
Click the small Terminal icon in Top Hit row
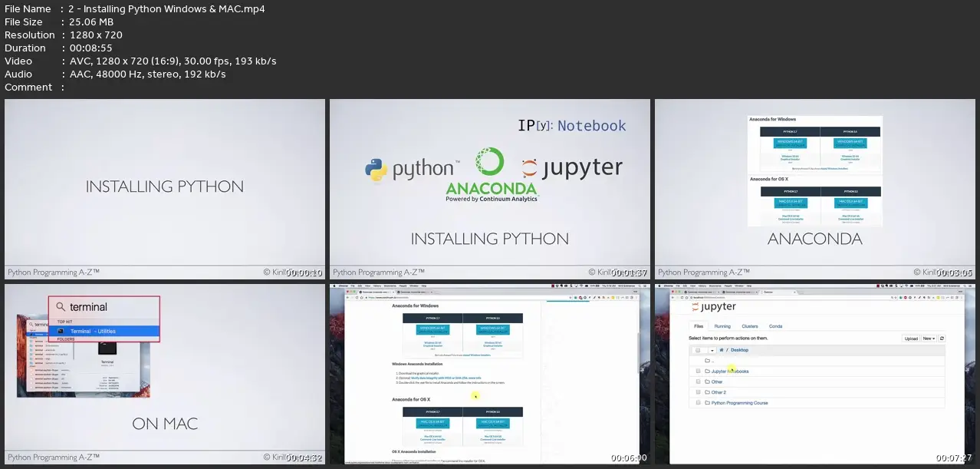[x=62, y=332]
